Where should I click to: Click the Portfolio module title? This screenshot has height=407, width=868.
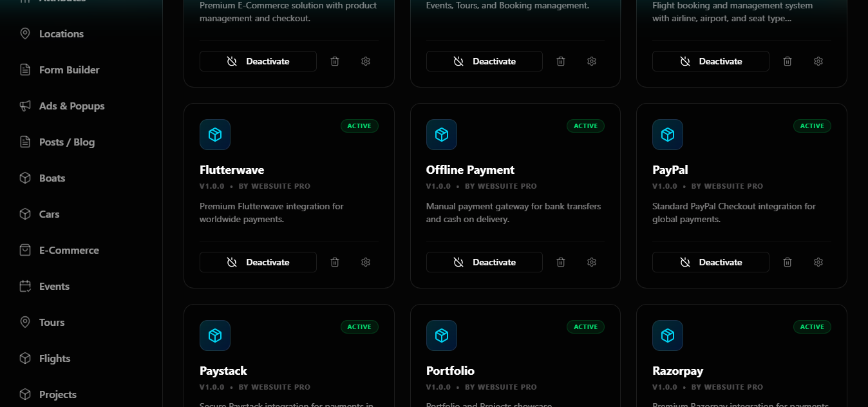coord(450,371)
